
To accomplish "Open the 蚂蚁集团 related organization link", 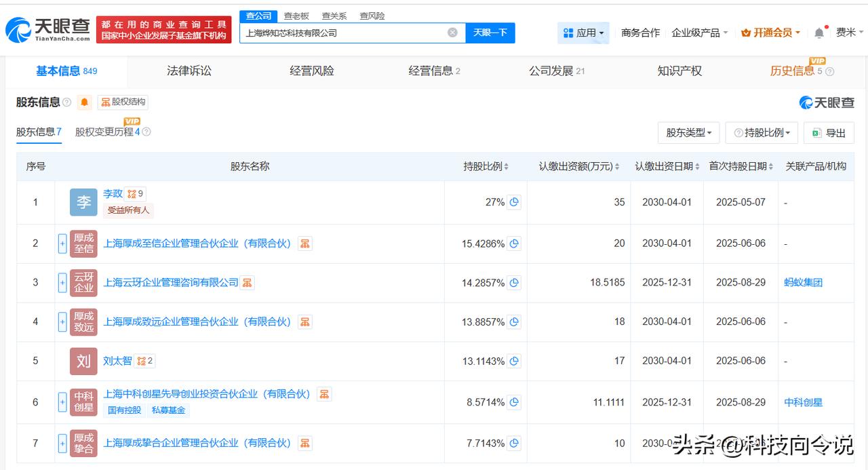I will [804, 283].
